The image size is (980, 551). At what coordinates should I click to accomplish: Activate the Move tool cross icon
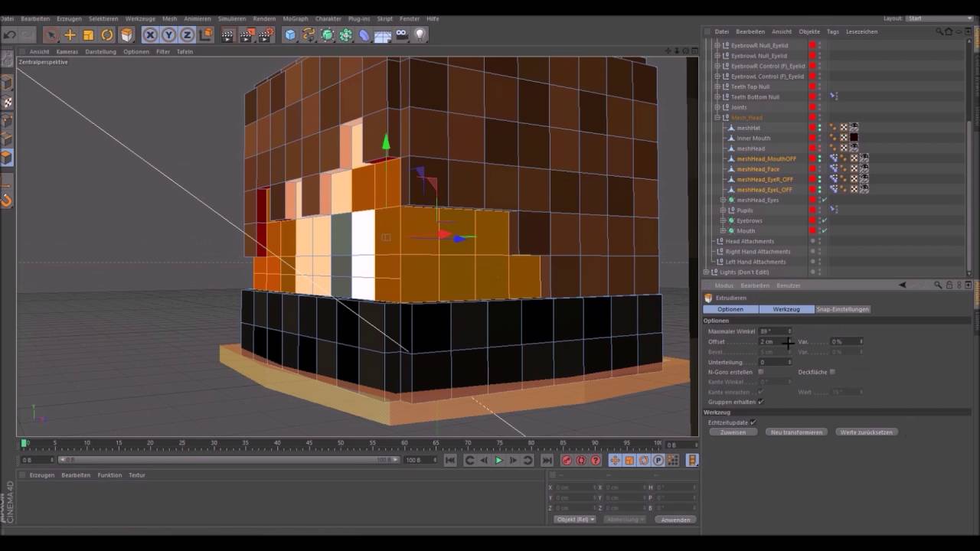click(x=70, y=34)
